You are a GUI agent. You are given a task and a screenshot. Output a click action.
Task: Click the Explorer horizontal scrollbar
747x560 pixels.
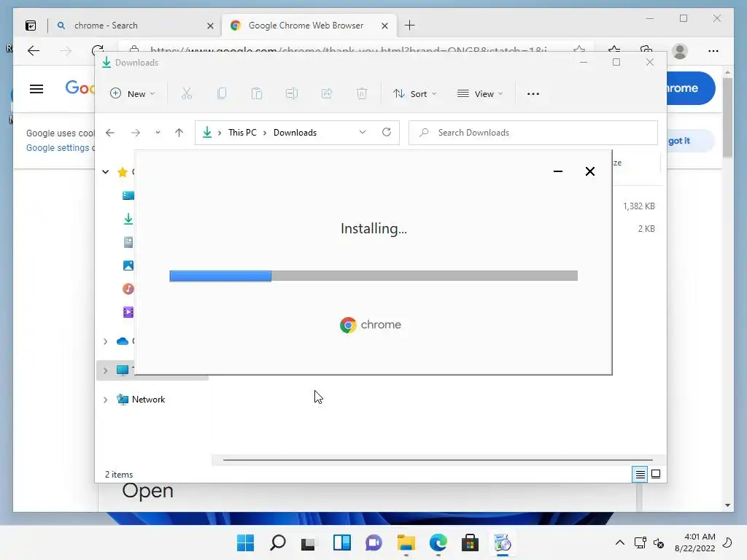(x=438, y=460)
